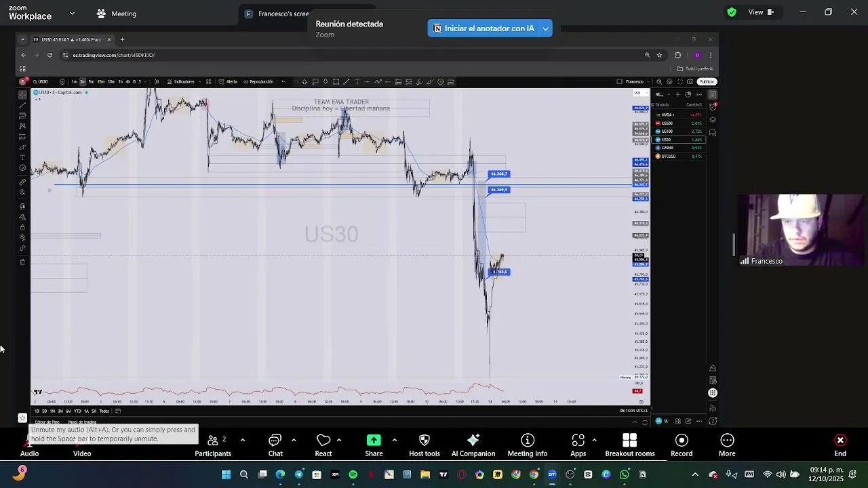Viewport: 868px width, 488px height.
Task: Select ruler measure tool in sidebar
Action: [x=22, y=182]
